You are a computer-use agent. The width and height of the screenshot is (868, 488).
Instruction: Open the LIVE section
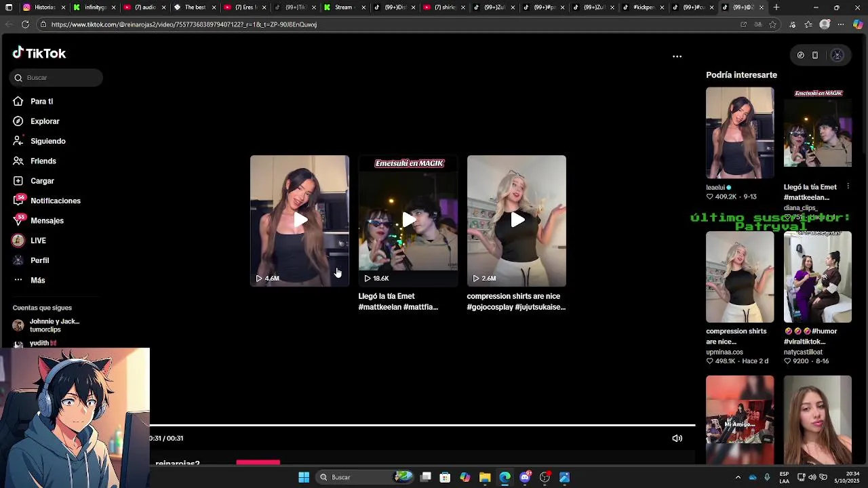(x=38, y=241)
